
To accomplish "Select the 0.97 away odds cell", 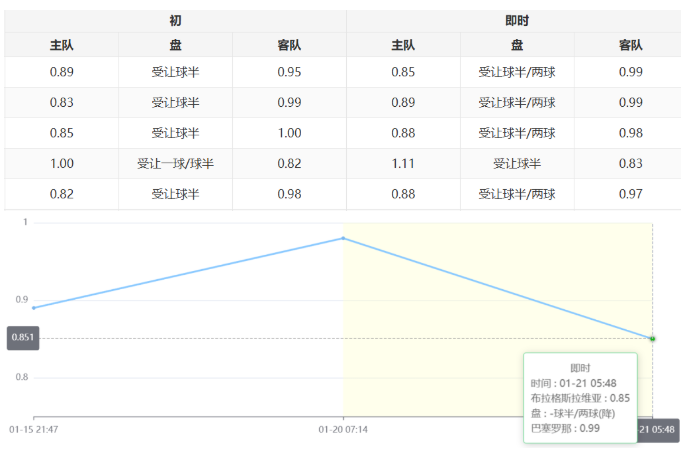I will click(630, 194).
